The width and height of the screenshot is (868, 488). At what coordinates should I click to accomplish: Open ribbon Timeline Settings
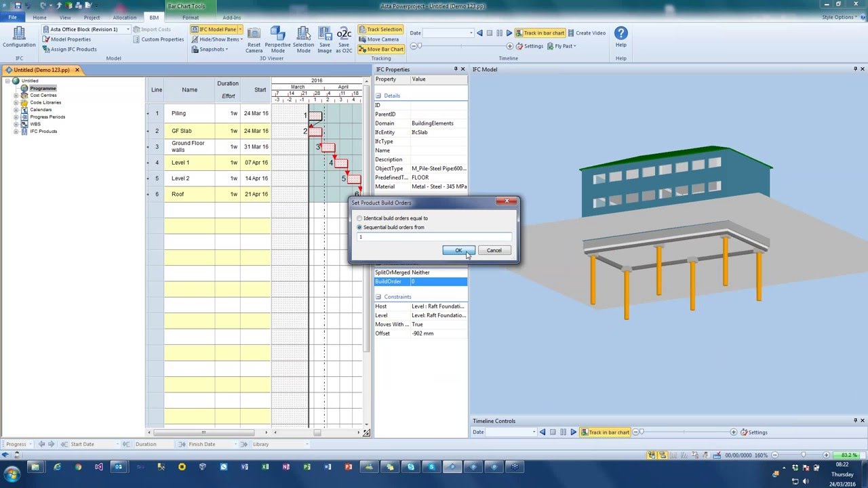(x=529, y=46)
